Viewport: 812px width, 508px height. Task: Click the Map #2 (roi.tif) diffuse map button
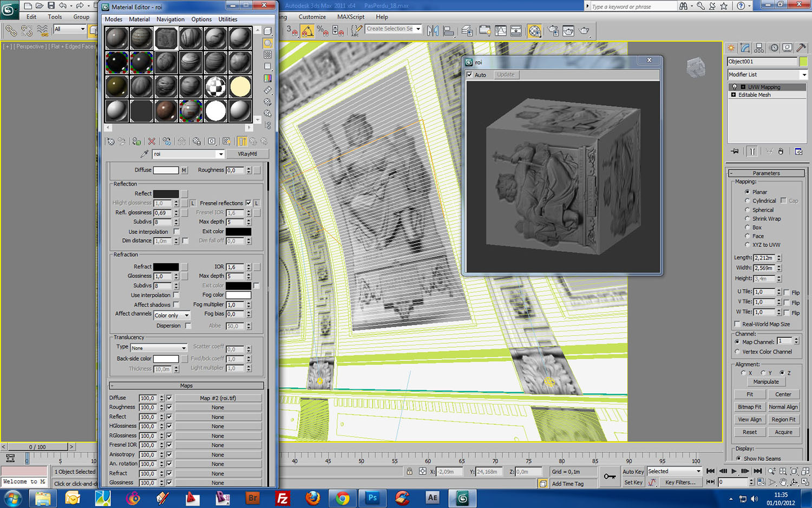[218, 398]
